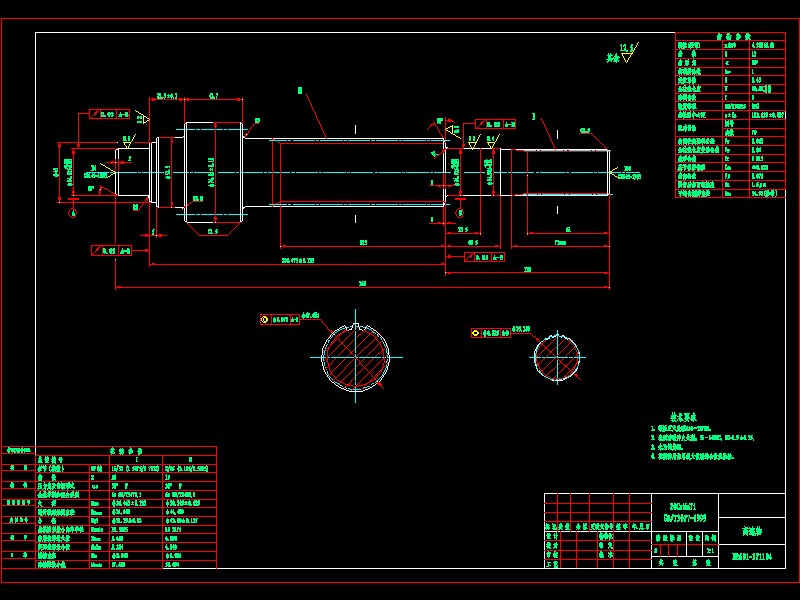
Task: Click the 43.7 dimension above the gear
Action: tap(214, 96)
